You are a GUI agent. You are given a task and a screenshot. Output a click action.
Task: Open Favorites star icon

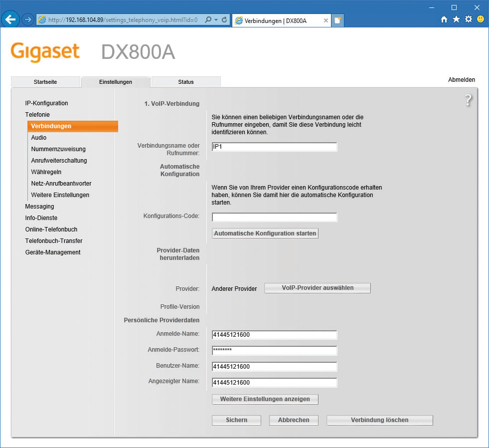[456, 19]
